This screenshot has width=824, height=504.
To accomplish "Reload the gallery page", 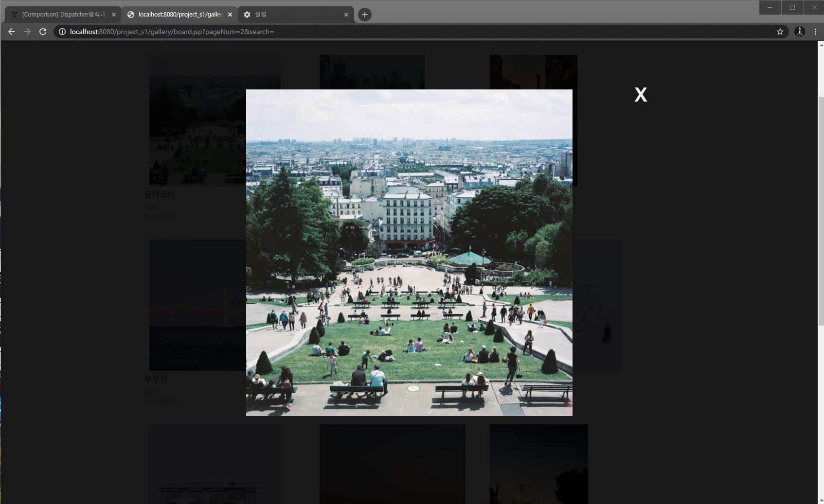I will (x=43, y=32).
